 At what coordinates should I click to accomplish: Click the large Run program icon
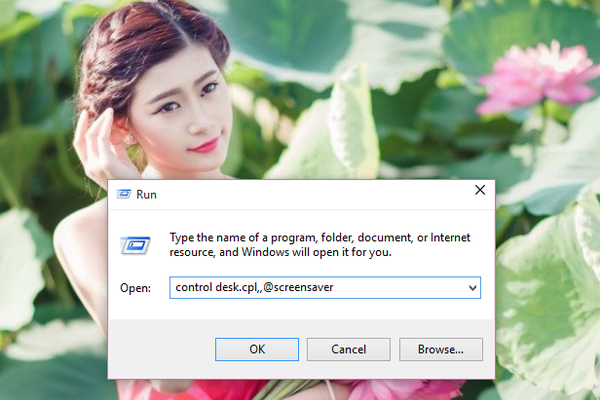pyautogui.click(x=135, y=245)
